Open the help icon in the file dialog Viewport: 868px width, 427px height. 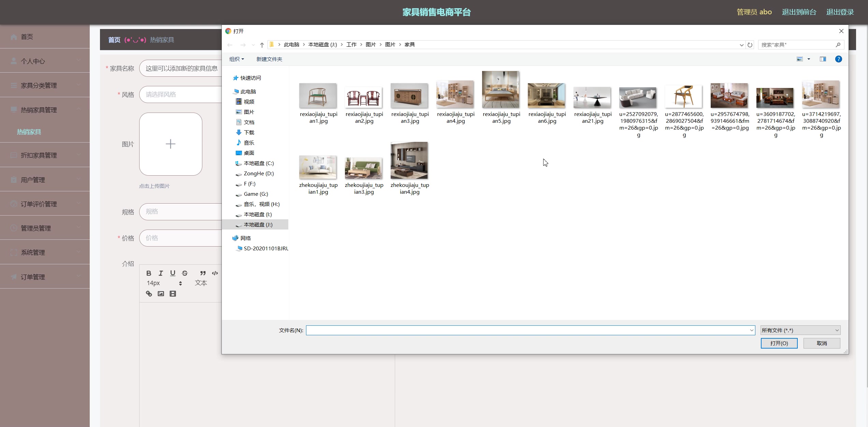tap(839, 59)
